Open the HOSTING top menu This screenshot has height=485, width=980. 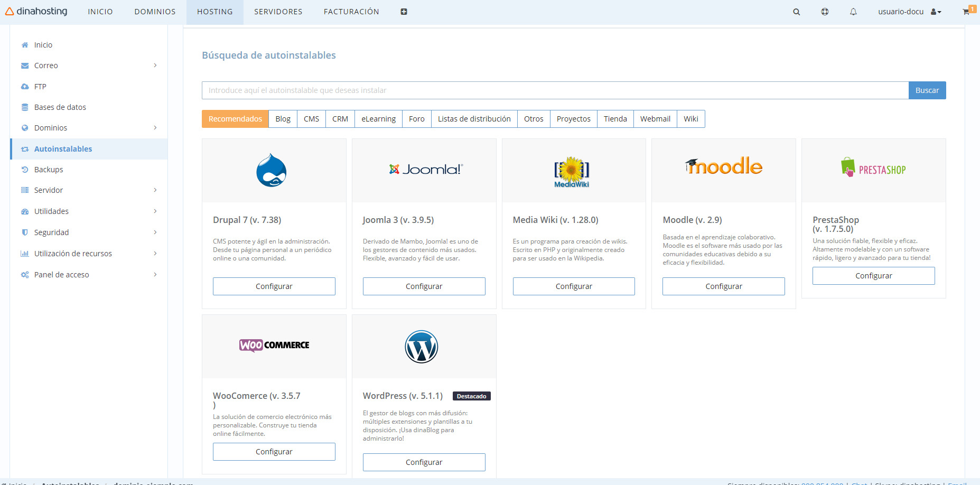point(215,12)
